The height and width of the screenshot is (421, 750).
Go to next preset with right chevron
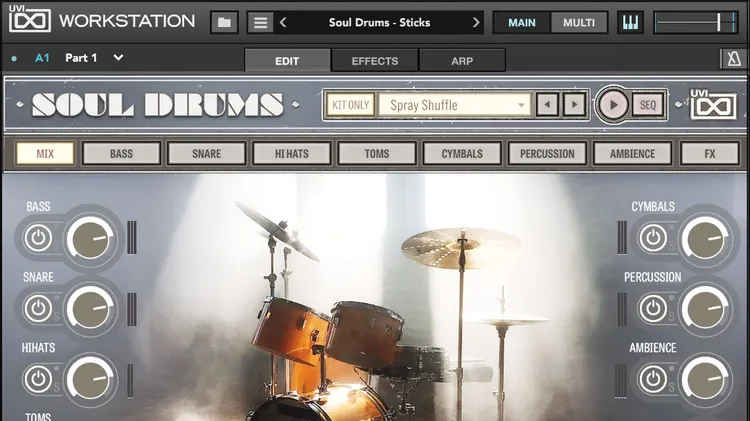(x=475, y=22)
